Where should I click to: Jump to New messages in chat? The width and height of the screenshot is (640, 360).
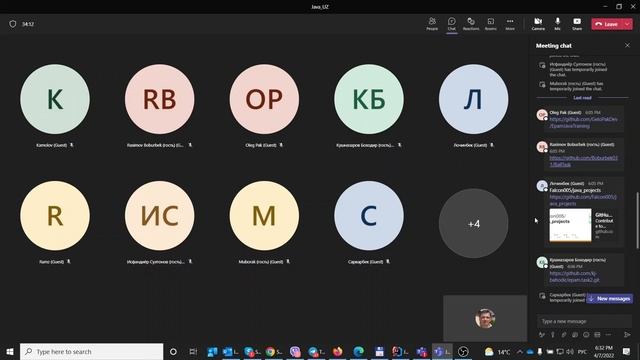[610, 299]
